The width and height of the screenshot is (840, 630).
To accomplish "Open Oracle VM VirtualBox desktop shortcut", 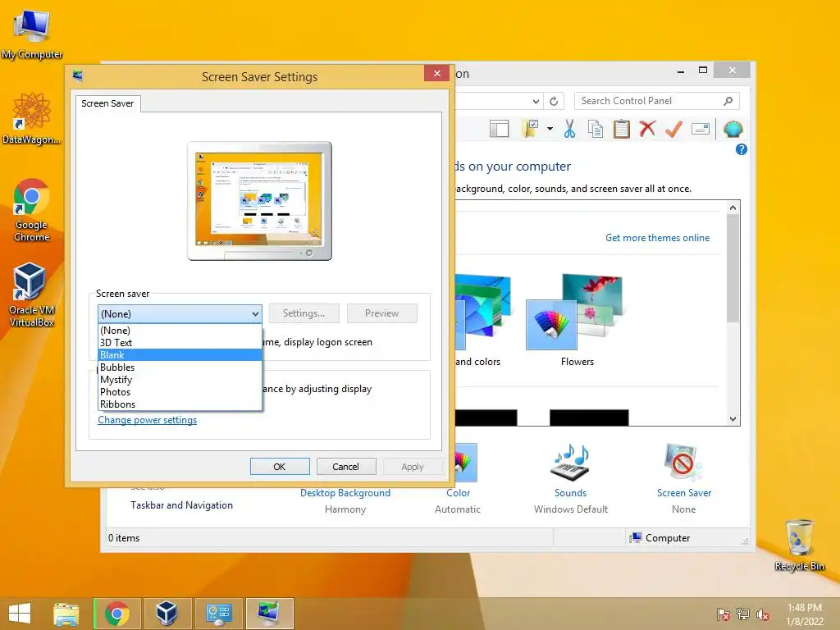I will (32, 294).
